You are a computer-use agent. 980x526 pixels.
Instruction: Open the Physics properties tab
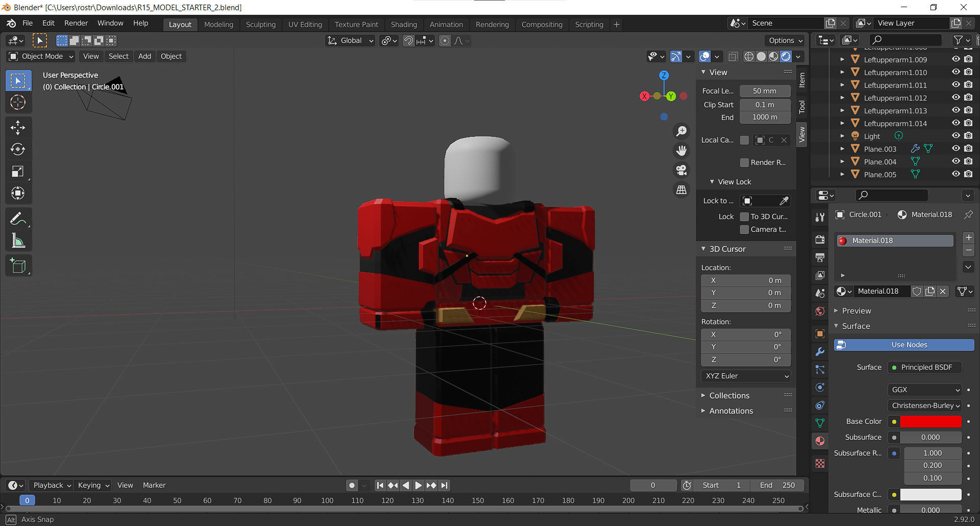[x=820, y=387]
